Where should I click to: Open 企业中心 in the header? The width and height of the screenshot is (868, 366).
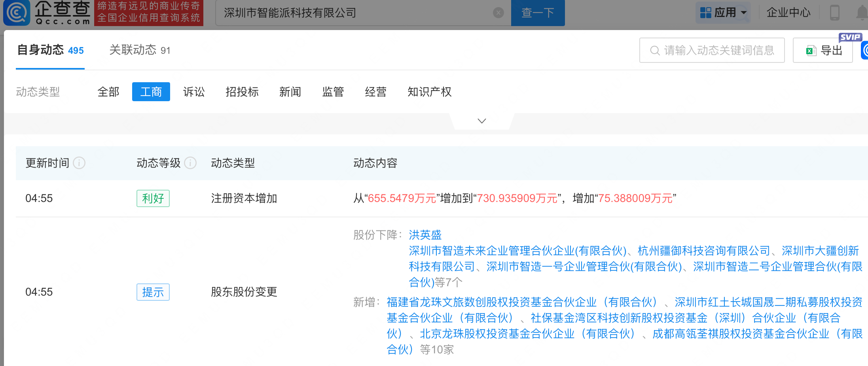[788, 13]
